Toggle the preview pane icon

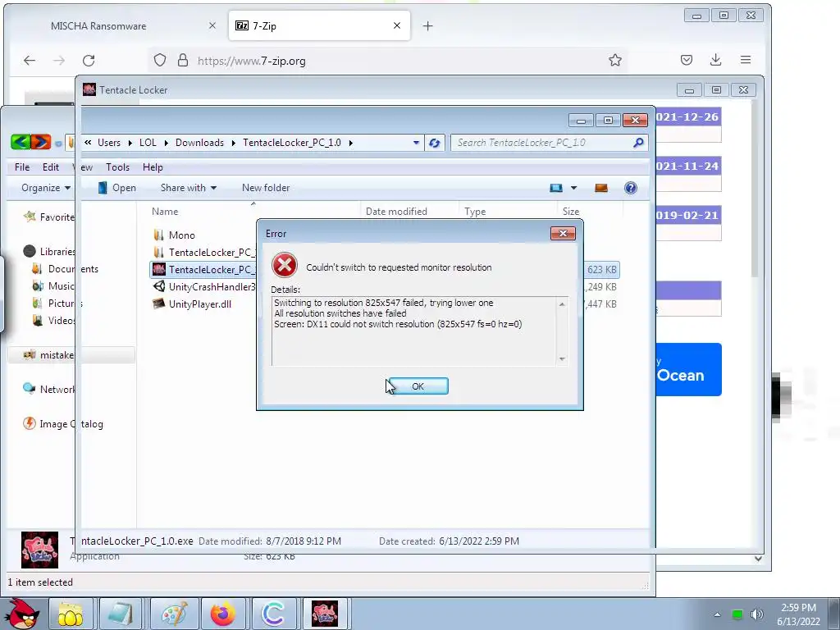(601, 188)
